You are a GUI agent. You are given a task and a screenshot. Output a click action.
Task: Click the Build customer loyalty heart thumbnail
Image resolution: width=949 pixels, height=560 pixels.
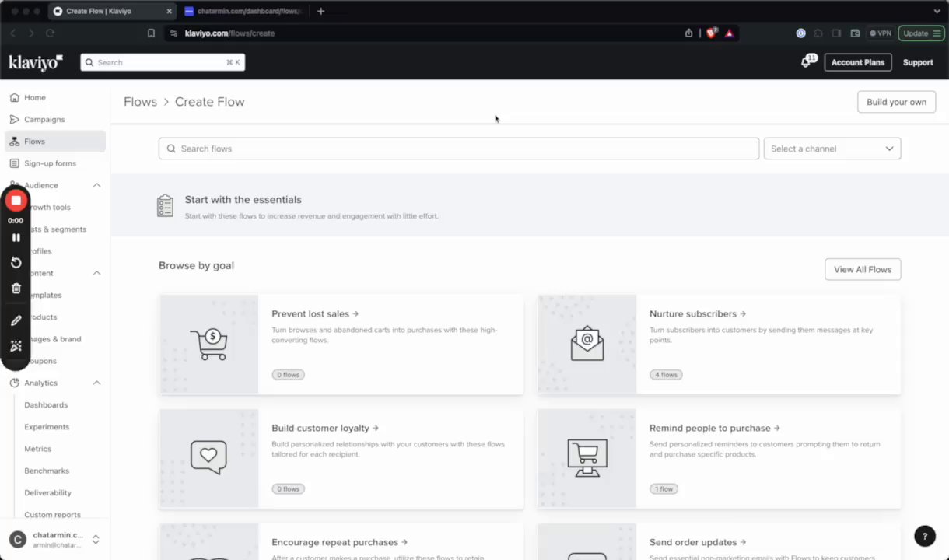click(208, 458)
